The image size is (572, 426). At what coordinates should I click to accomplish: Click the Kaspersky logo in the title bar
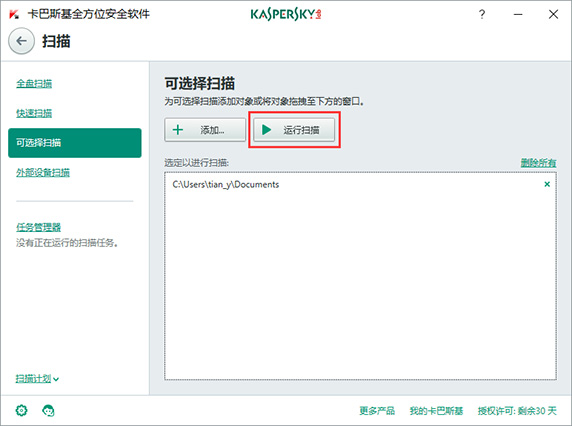(286, 14)
